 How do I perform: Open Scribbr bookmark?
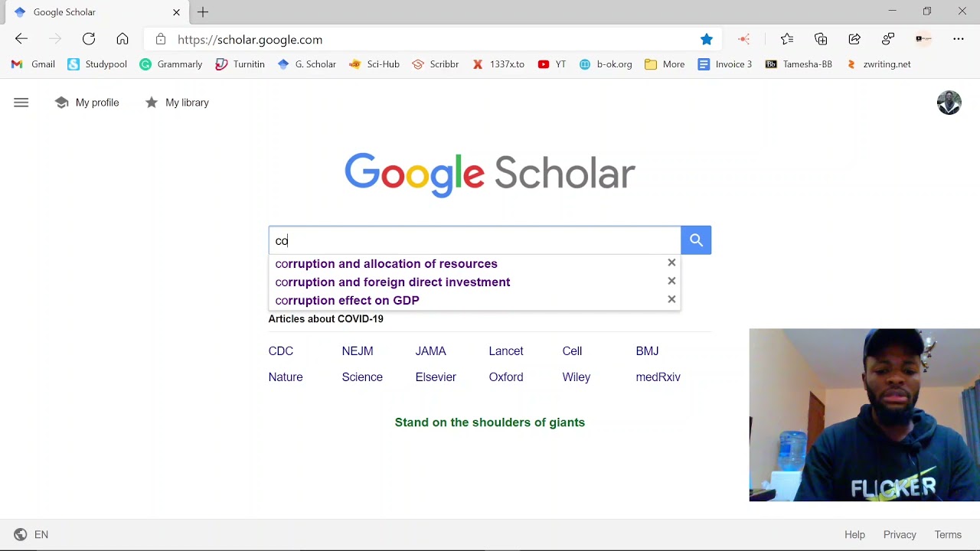435,64
